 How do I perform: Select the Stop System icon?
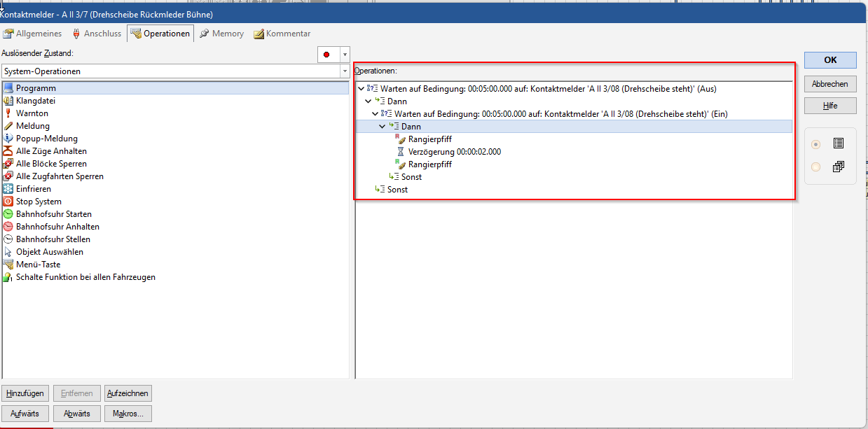8,202
